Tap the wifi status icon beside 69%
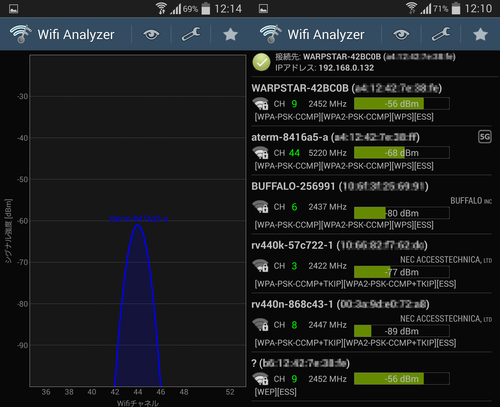The height and width of the screenshot is (407, 500). [x=161, y=8]
